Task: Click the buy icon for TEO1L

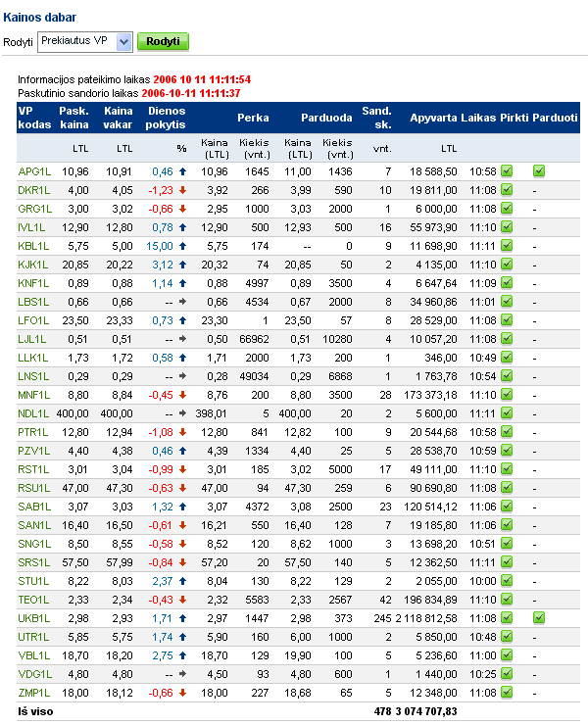Action: 507,600
